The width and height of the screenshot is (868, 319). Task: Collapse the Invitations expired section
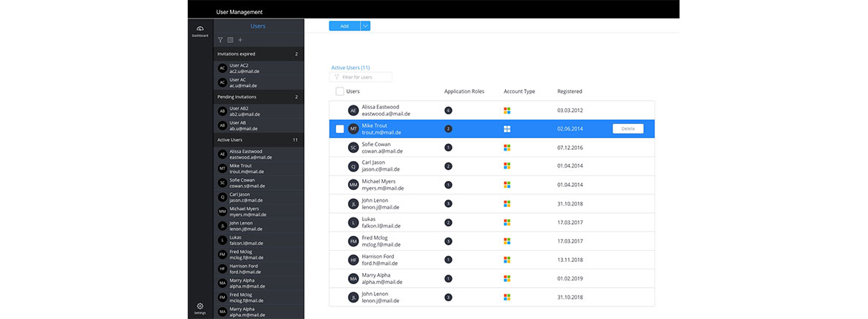(257, 54)
